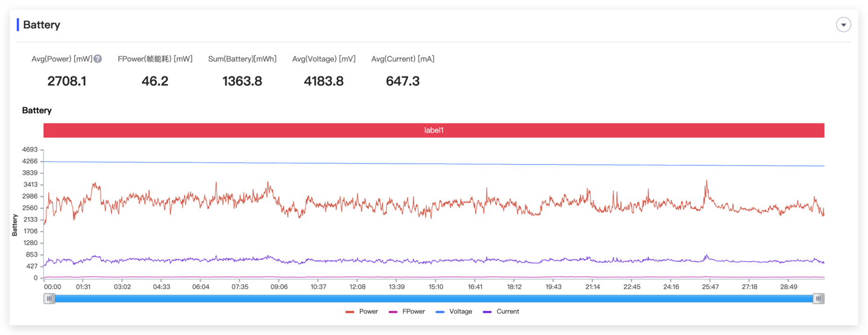Click the Avg(Power) value 2708.1
The image size is (868, 335).
(x=67, y=81)
